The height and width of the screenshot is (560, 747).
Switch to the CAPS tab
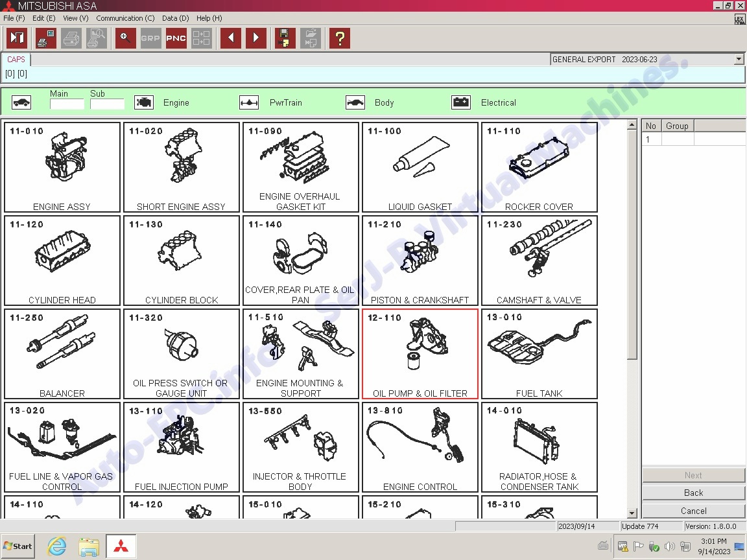pyautogui.click(x=16, y=60)
